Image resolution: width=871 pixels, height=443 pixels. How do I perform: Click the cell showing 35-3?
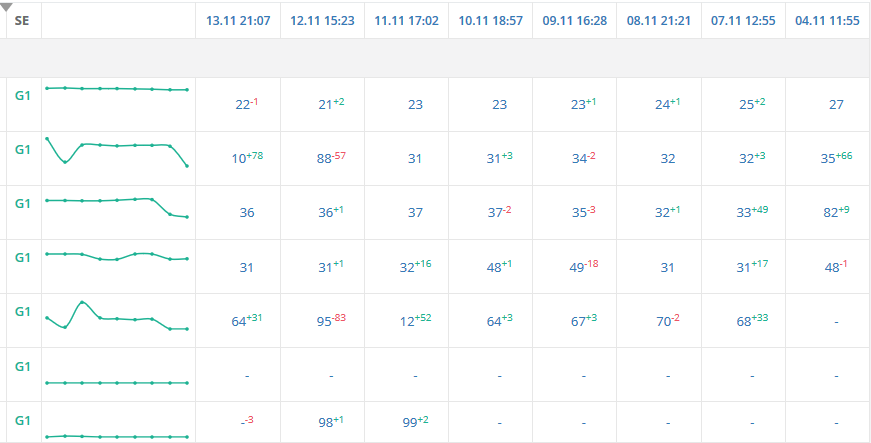pos(583,212)
